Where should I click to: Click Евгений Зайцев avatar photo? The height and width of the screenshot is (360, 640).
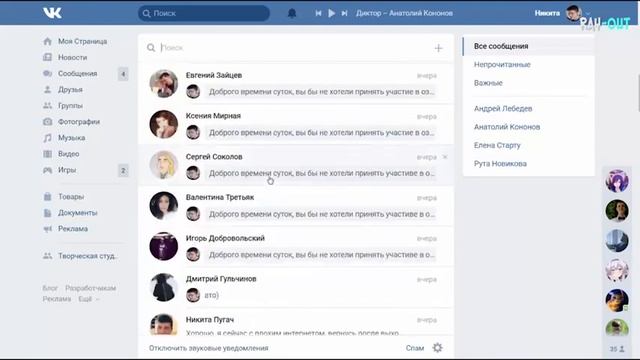coord(164,84)
